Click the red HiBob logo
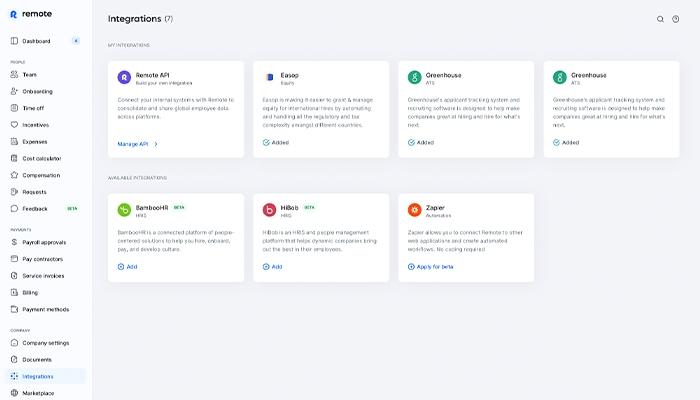The height and width of the screenshot is (400, 700). coord(269,210)
